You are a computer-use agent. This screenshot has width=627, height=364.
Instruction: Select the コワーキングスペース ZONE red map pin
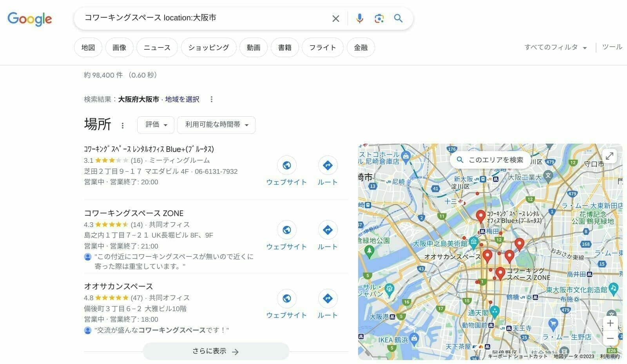[x=500, y=274]
